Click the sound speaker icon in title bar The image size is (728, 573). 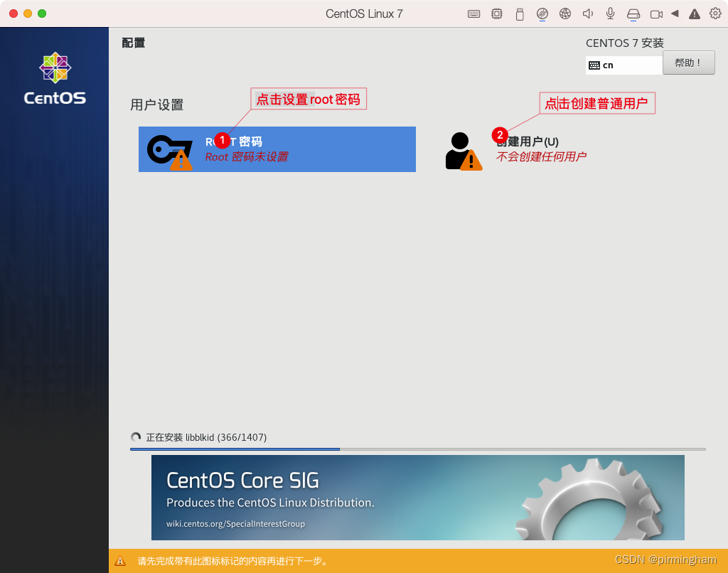[588, 14]
